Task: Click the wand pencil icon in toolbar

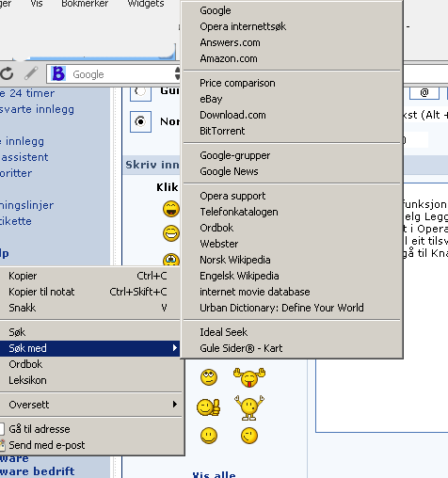Action: pos(31,73)
